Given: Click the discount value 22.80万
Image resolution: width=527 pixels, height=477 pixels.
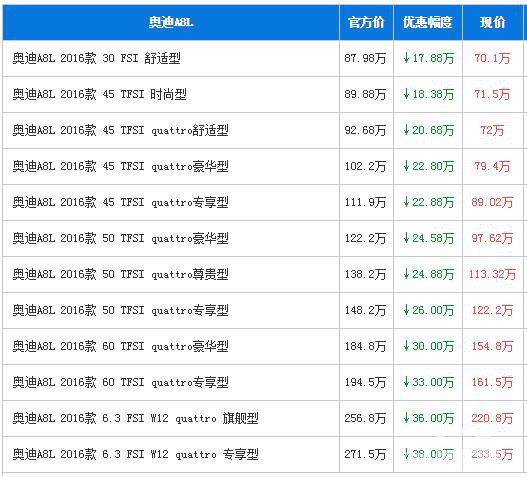Looking at the screenshot, I should (x=429, y=166).
